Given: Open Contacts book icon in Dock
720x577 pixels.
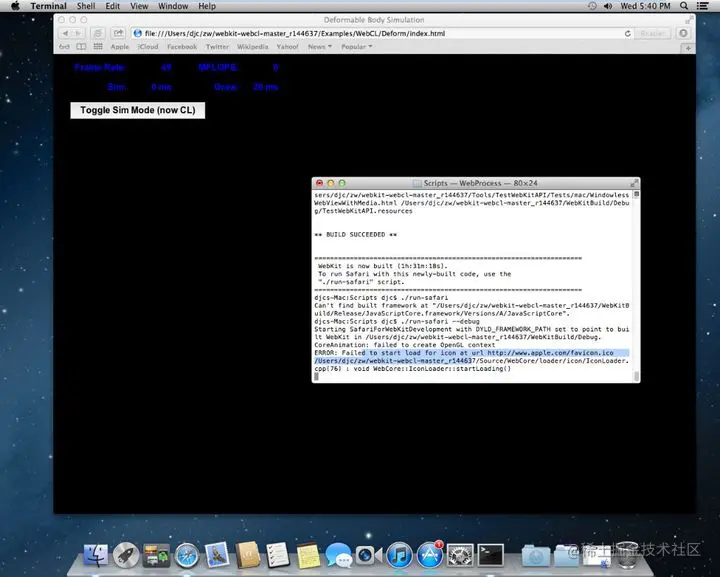Looking at the screenshot, I should pyautogui.click(x=248, y=555).
